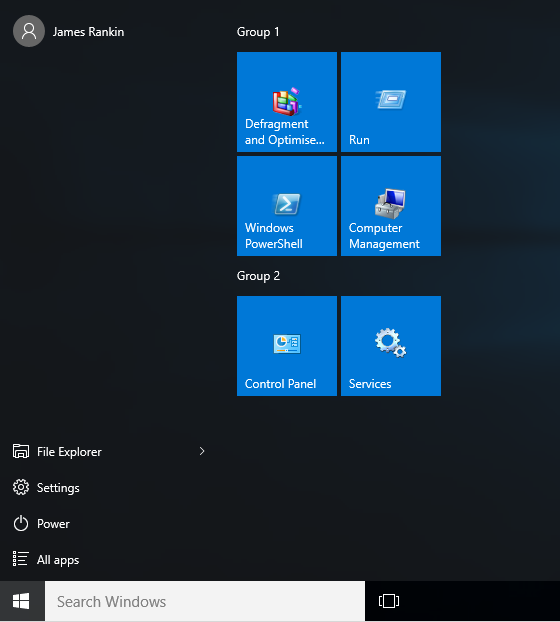Click the Windows Start button

tap(21, 601)
